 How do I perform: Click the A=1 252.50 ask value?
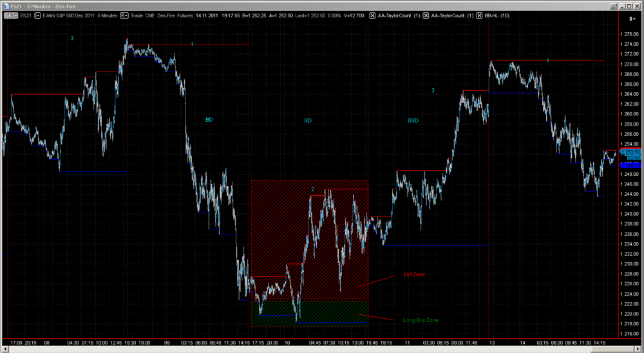[281, 15]
